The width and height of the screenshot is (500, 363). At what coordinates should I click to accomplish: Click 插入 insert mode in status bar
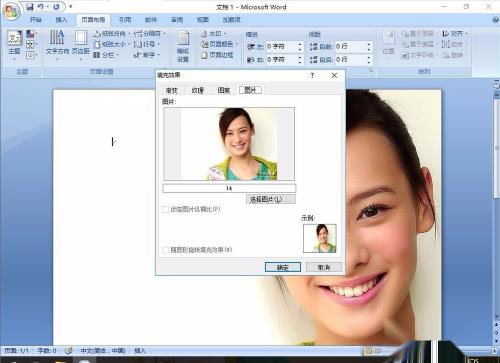140,351
